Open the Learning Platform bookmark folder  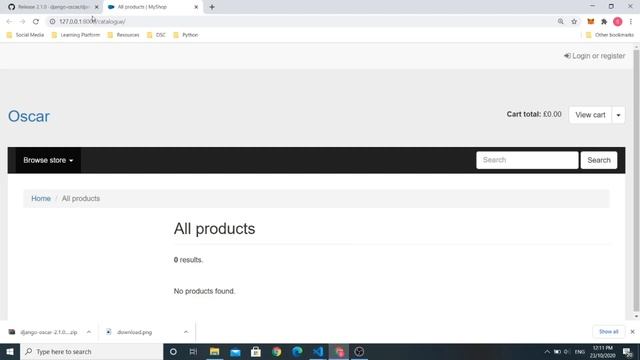tap(76, 35)
